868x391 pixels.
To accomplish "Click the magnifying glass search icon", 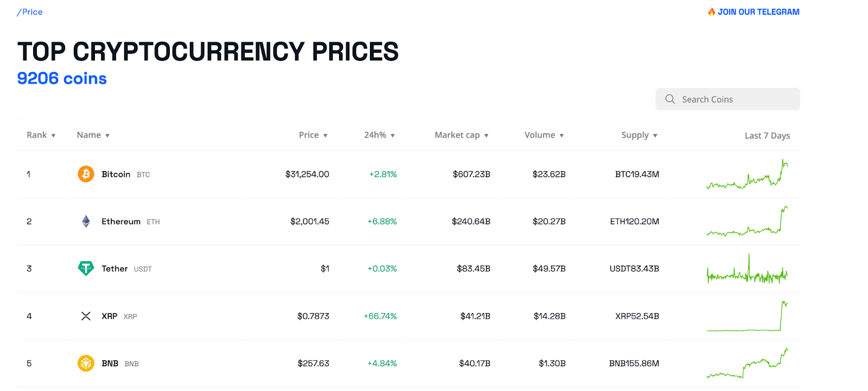I will 669,99.
